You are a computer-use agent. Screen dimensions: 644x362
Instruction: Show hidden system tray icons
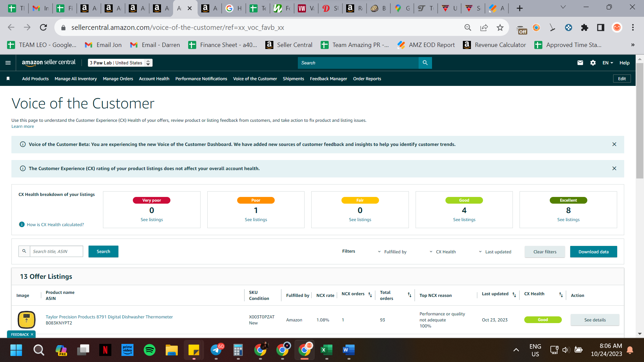point(516,350)
